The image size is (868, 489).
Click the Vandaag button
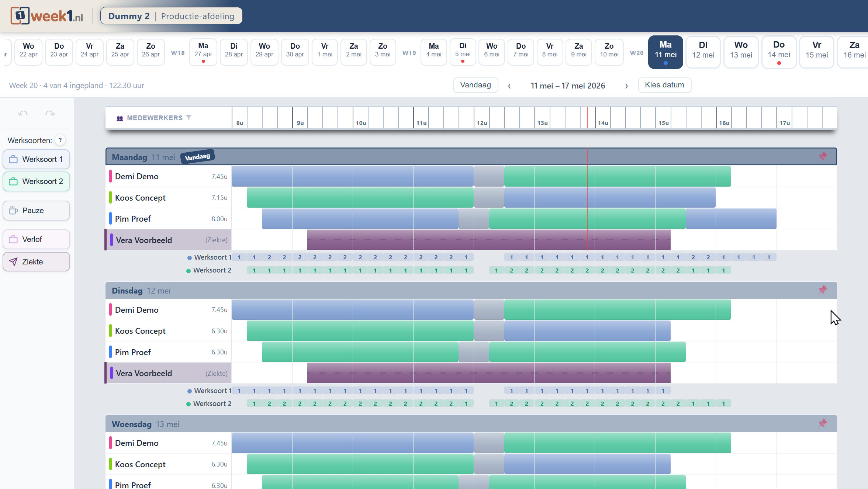click(x=476, y=85)
